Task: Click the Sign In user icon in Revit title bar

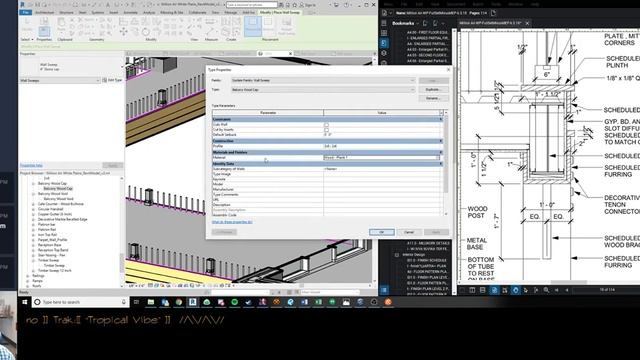Action: tap(302, 5)
